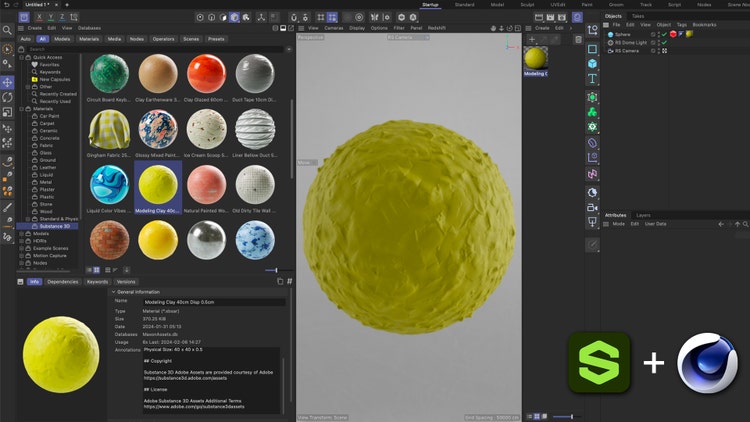The width and height of the screenshot is (750, 422).
Task: Click the Attributes back arrow
Action: 721,224
